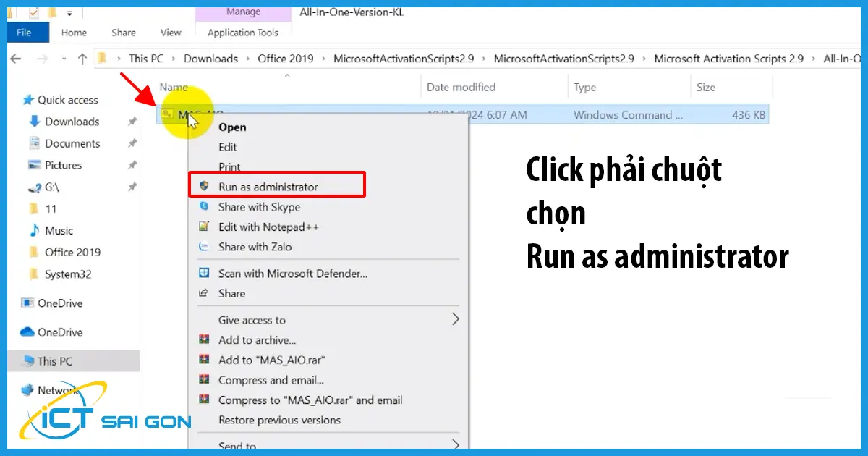The image size is (868, 456).
Task: Open folder named 11 in sidebar
Action: point(42,208)
